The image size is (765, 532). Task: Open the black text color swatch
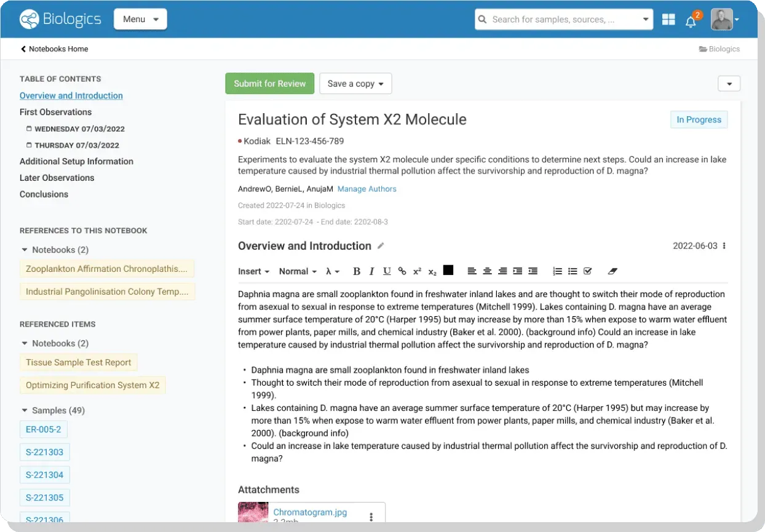pos(448,270)
